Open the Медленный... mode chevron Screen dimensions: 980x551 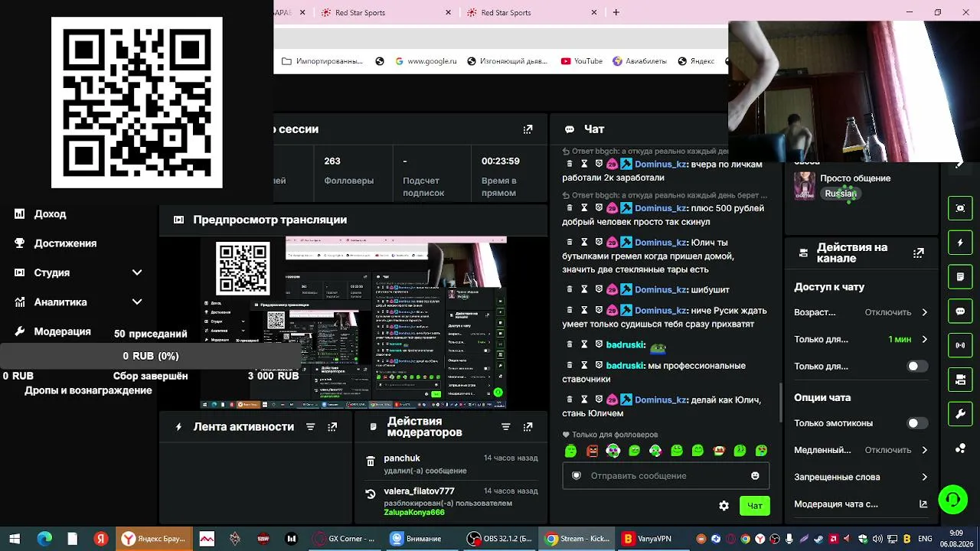[924, 450]
